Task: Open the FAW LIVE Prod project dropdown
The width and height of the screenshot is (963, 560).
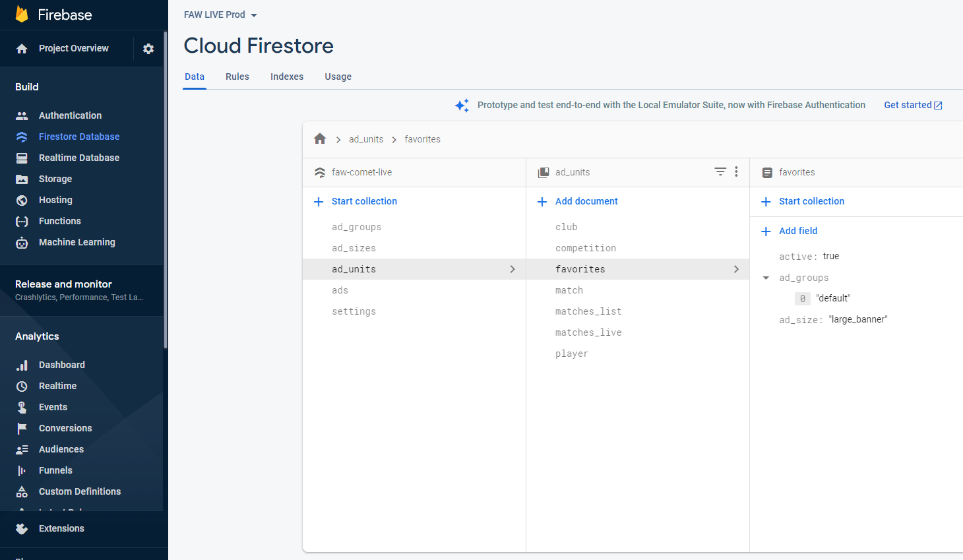Action: tap(220, 15)
